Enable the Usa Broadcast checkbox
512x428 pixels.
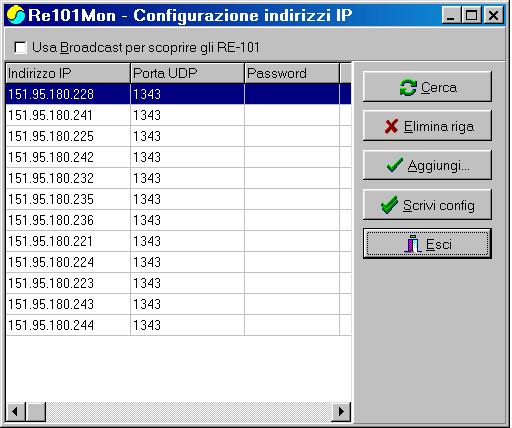[20, 47]
